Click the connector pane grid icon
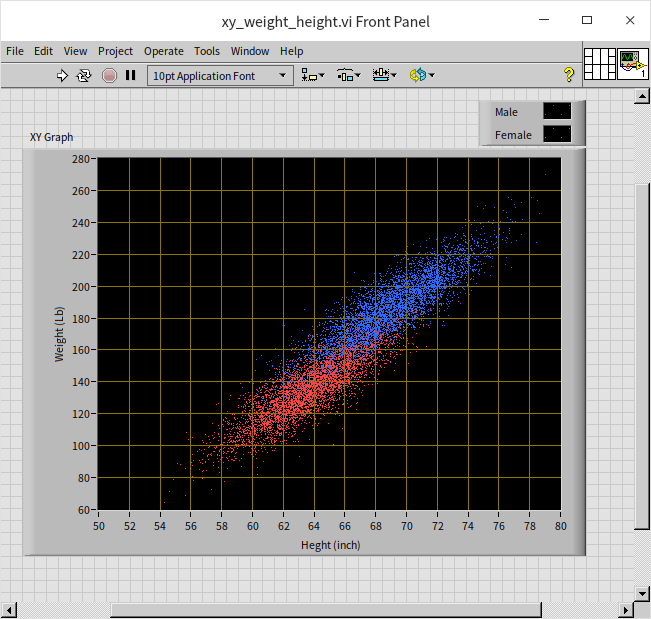The image size is (651, 619). [600, 64]
